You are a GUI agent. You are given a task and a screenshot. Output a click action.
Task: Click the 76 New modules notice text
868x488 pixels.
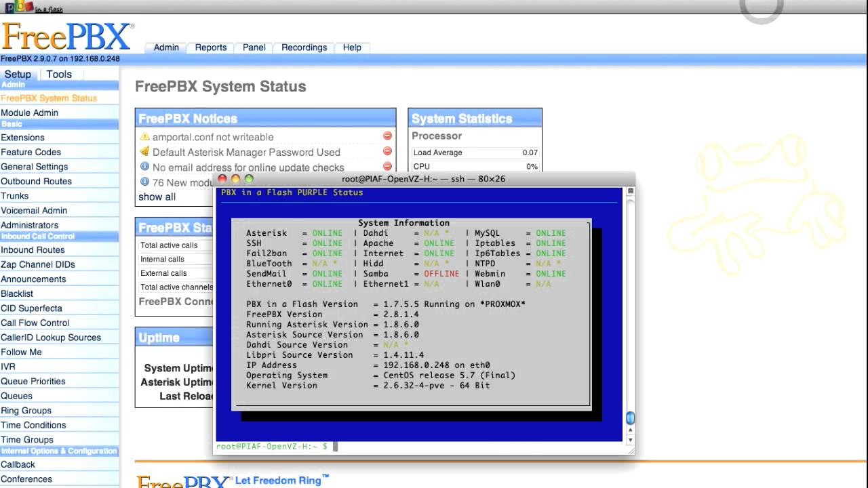coord(183,182)
